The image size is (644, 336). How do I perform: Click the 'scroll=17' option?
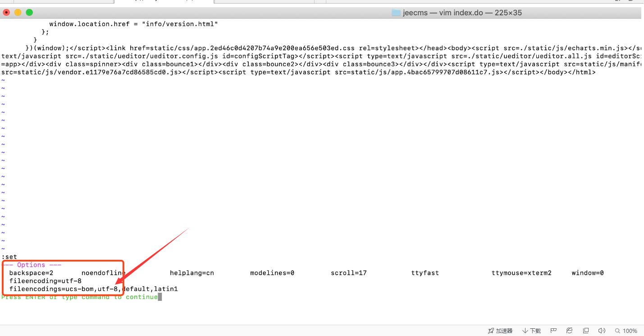349,273
